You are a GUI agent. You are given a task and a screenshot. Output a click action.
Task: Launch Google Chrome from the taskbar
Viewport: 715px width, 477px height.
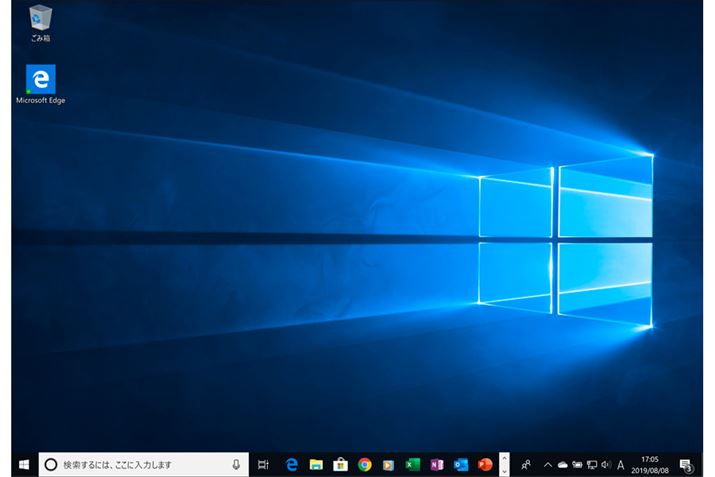click(x=365, y=464)
